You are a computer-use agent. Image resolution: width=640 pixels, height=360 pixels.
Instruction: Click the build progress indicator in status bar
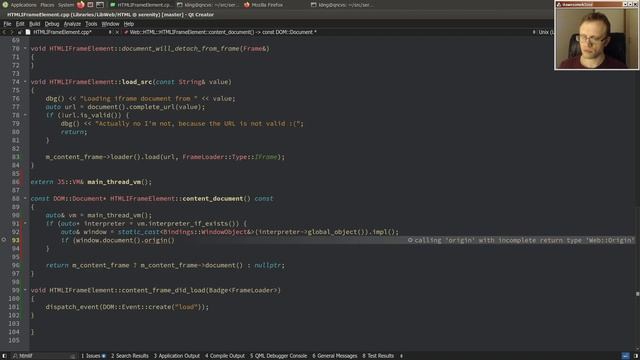[x=625, y=356]
